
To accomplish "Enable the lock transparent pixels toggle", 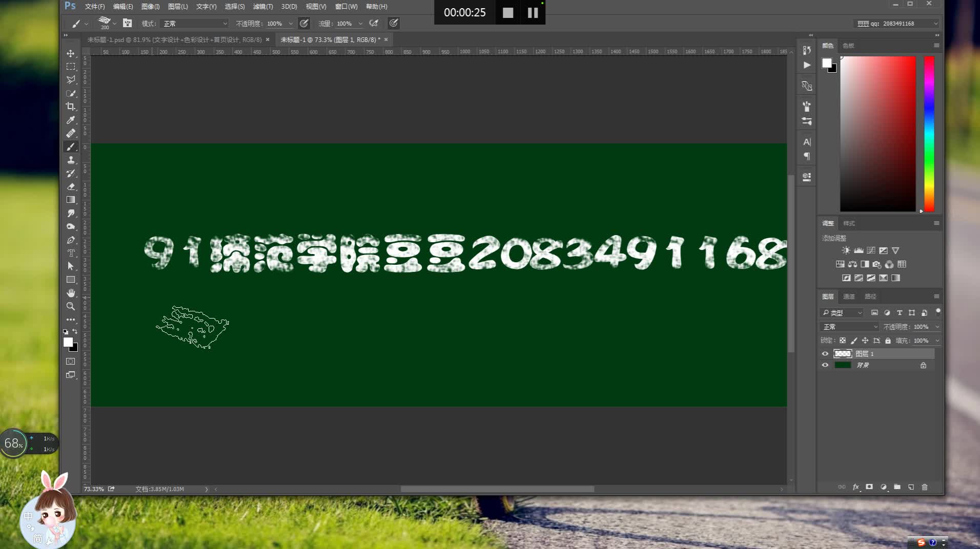I will pyautogui.click(x=843, y=340).
